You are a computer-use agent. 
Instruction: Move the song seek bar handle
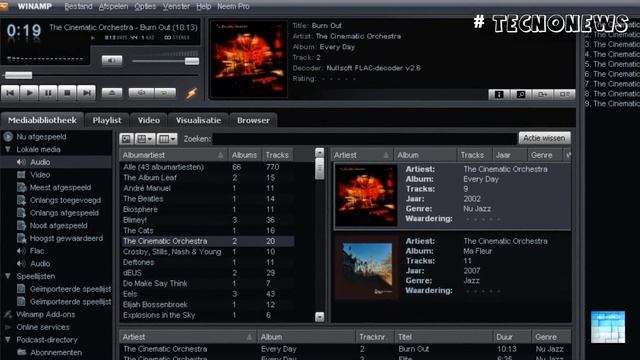(x=18, y=75)
